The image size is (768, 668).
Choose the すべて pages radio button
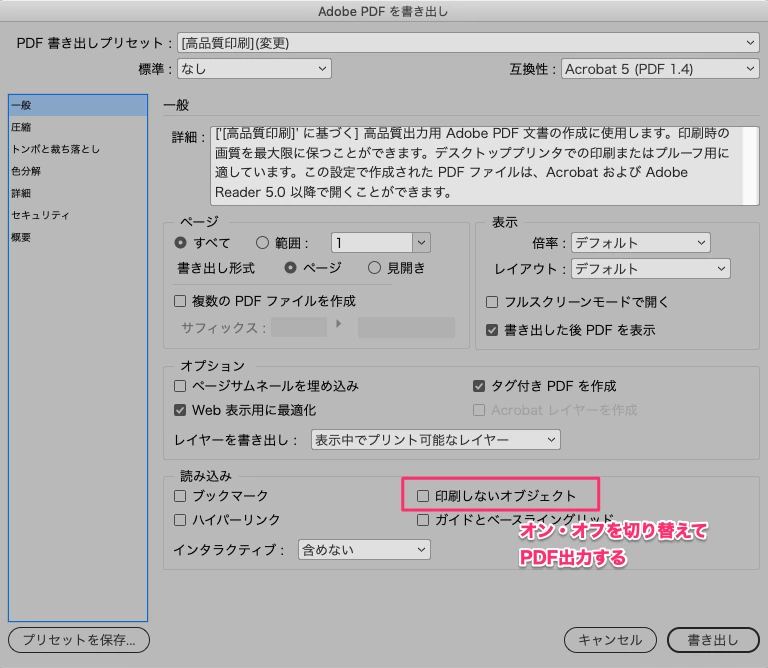[180, 242]
